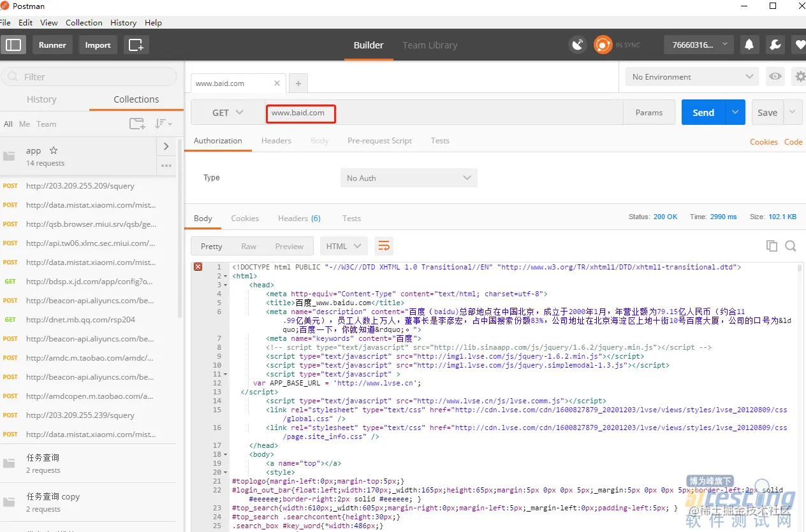The height and width of the screenshot is (532, 806).
Task: Click the heart icon in header
Action: coord(800,45)
